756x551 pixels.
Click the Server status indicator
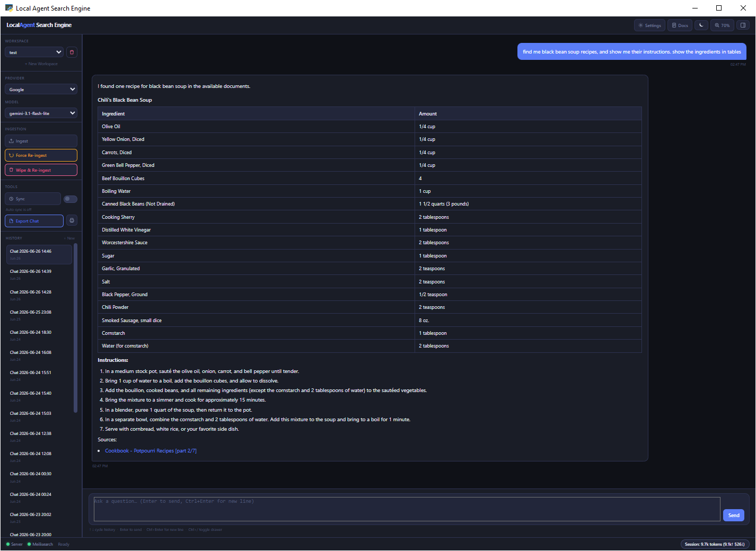click(14, 544)
